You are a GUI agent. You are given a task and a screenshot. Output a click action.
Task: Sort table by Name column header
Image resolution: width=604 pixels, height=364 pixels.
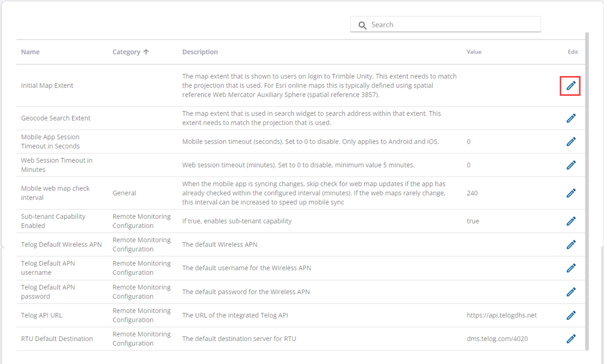point(30,52)
